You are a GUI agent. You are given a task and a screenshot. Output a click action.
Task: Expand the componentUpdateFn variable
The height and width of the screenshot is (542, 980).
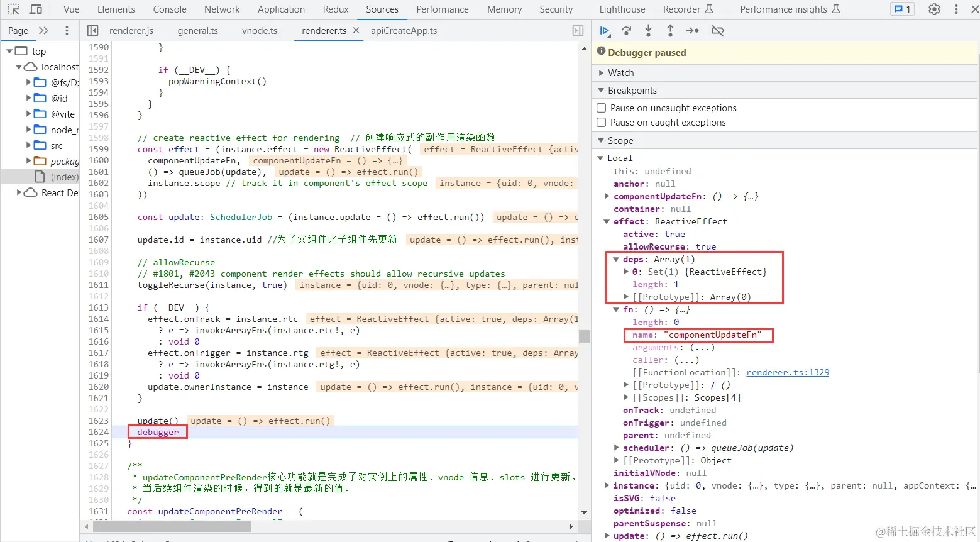(607, 196)
